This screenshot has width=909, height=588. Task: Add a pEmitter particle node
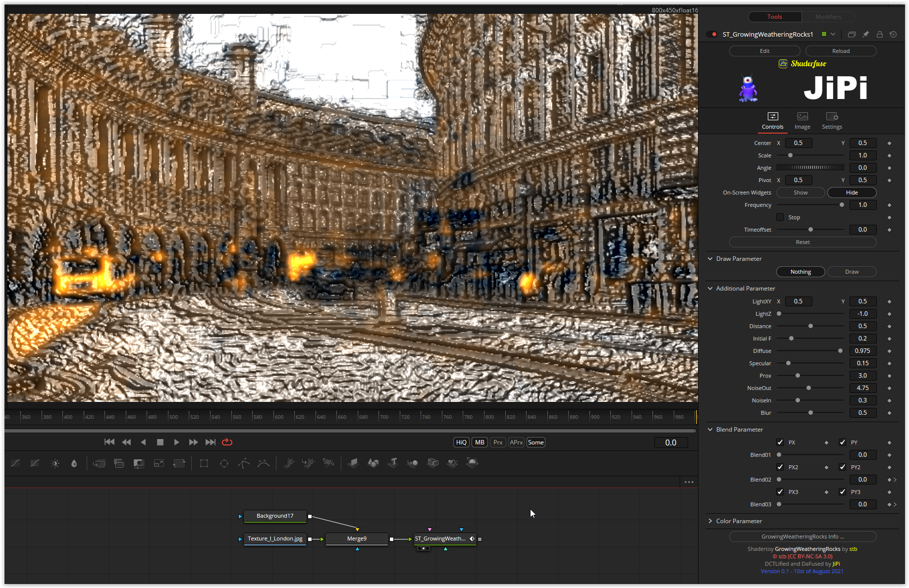[289, 463]
